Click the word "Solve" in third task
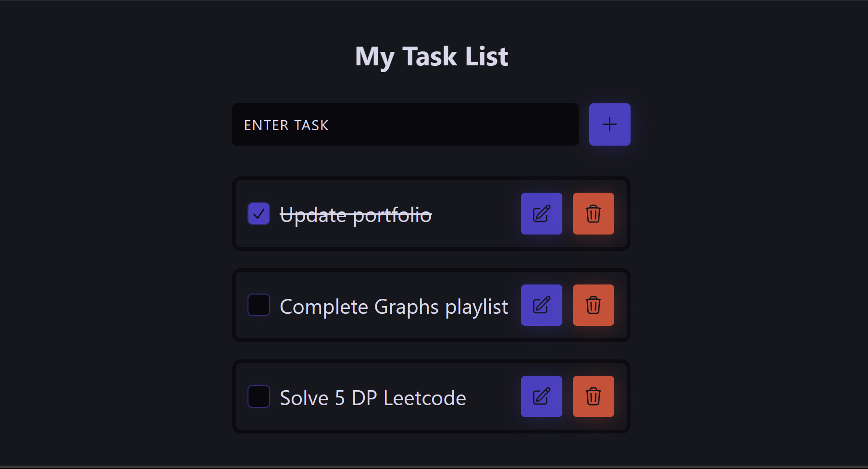 [304, 398]
